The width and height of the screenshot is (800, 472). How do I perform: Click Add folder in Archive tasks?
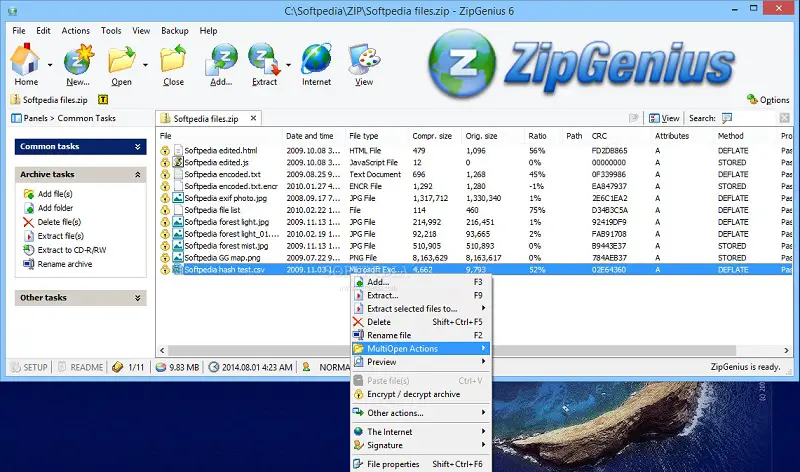(x=48, y=208)
